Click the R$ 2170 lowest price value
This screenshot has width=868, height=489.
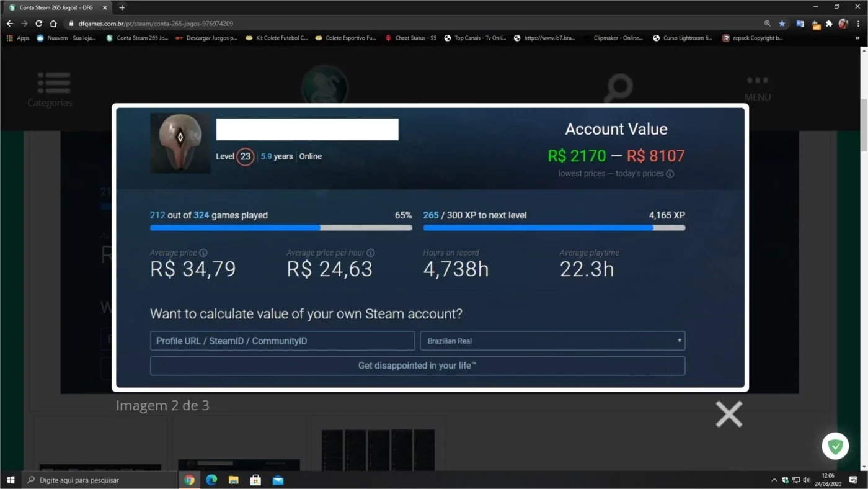(x=577, y=156)
